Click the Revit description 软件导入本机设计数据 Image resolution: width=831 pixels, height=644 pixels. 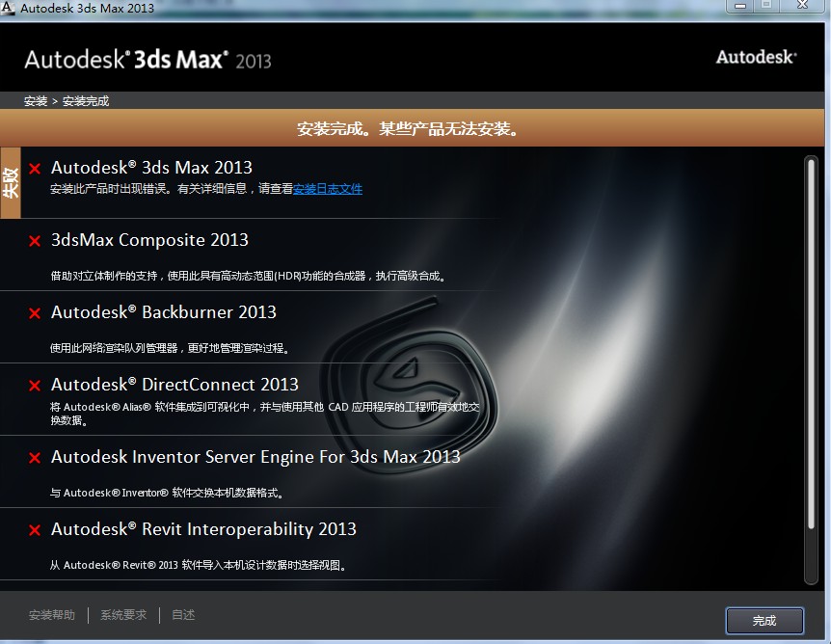[199, 565]
